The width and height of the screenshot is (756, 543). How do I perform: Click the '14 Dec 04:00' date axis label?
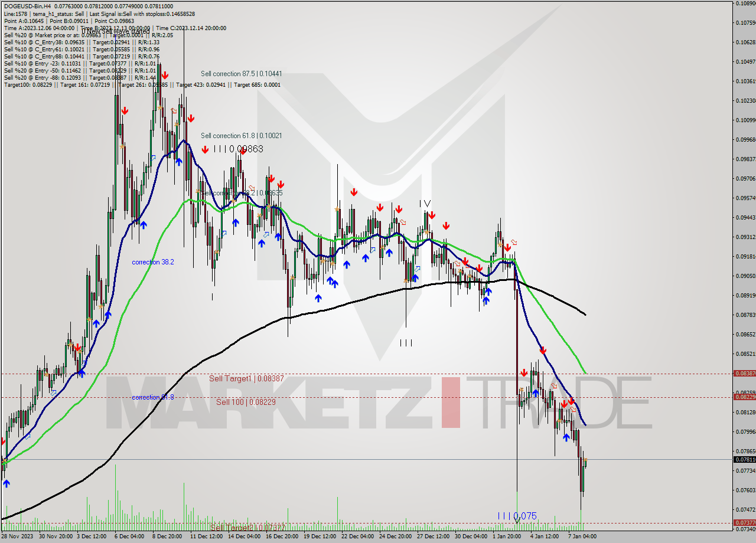coord(245,537)
